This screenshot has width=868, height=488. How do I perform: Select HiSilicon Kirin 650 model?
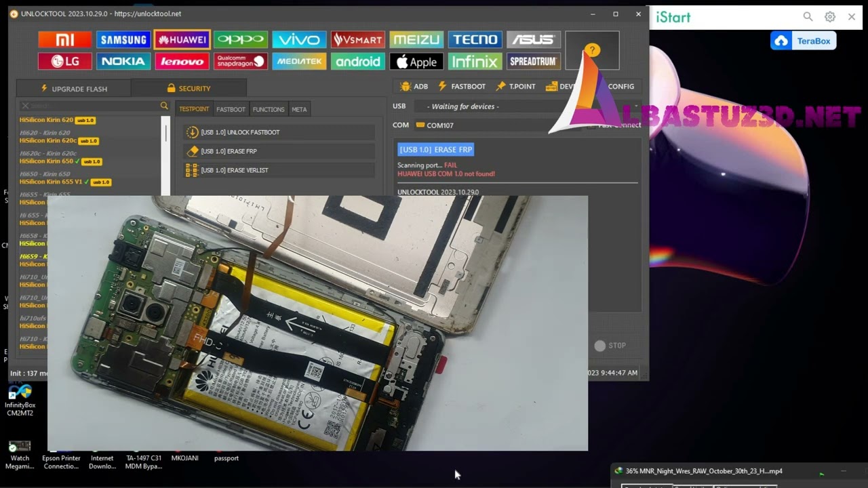click(x=61, y=161)
